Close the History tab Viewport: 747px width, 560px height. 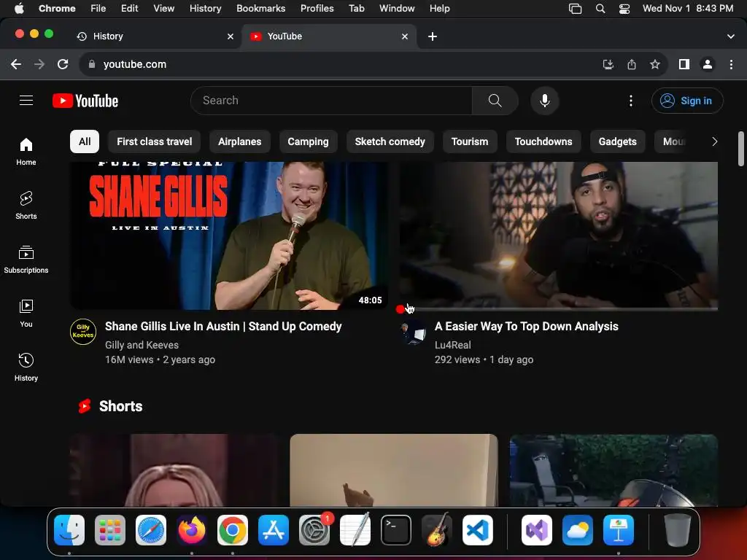(231, 36)
